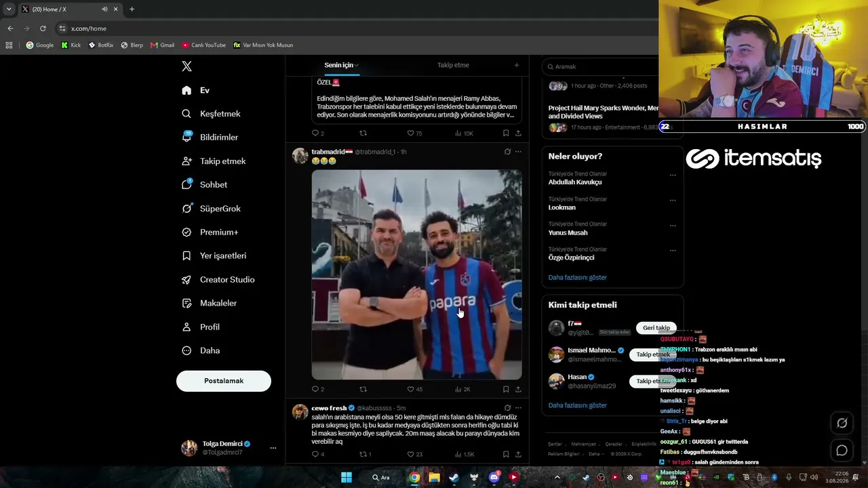Open the Ev home page icon

pyautogui.click(x=186, y=90)
